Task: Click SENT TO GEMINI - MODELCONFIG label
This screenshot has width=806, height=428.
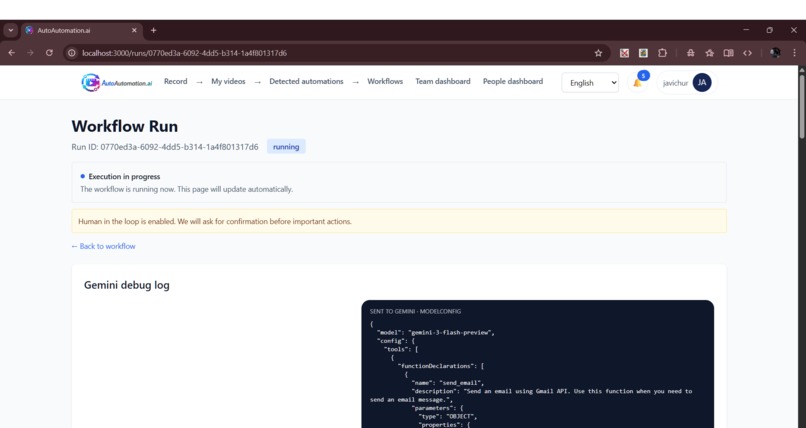Action: click(x=415, y=311)
